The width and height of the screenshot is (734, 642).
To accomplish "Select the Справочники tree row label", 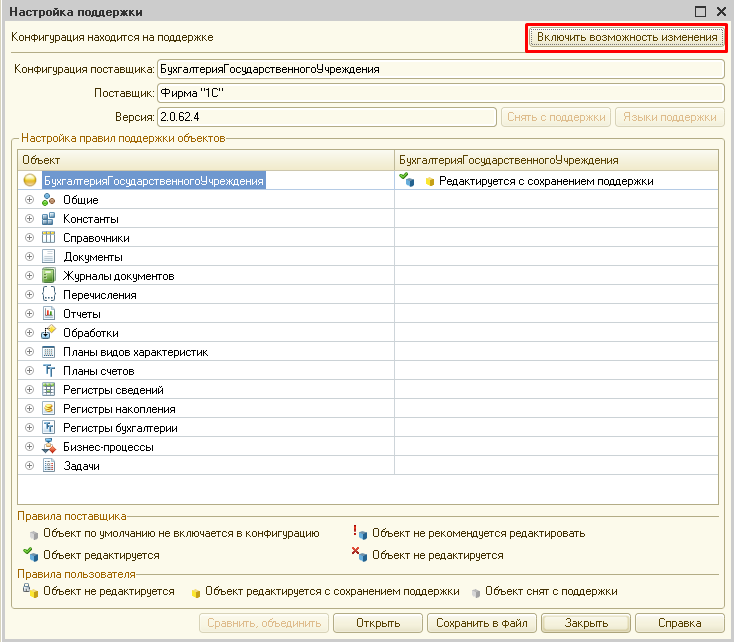I will [96, 238].
